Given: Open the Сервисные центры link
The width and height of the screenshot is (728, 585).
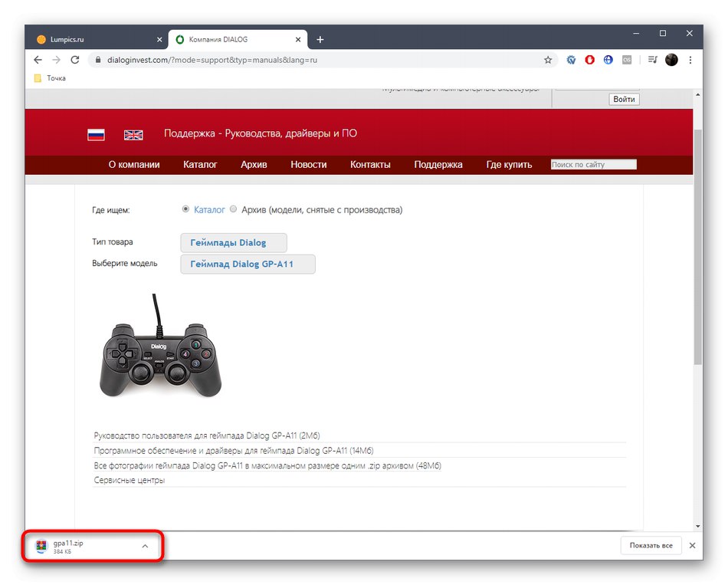Looking at the screenshot, I should (129, 481).
